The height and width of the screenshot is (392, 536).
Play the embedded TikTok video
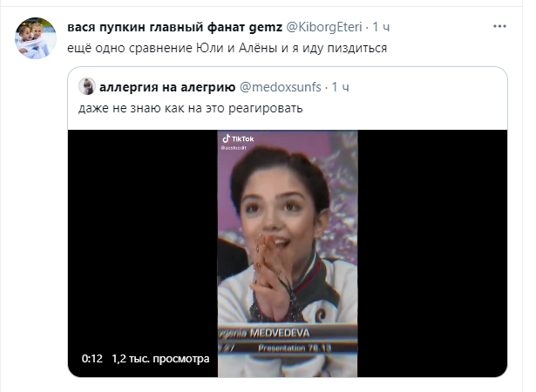288,253
